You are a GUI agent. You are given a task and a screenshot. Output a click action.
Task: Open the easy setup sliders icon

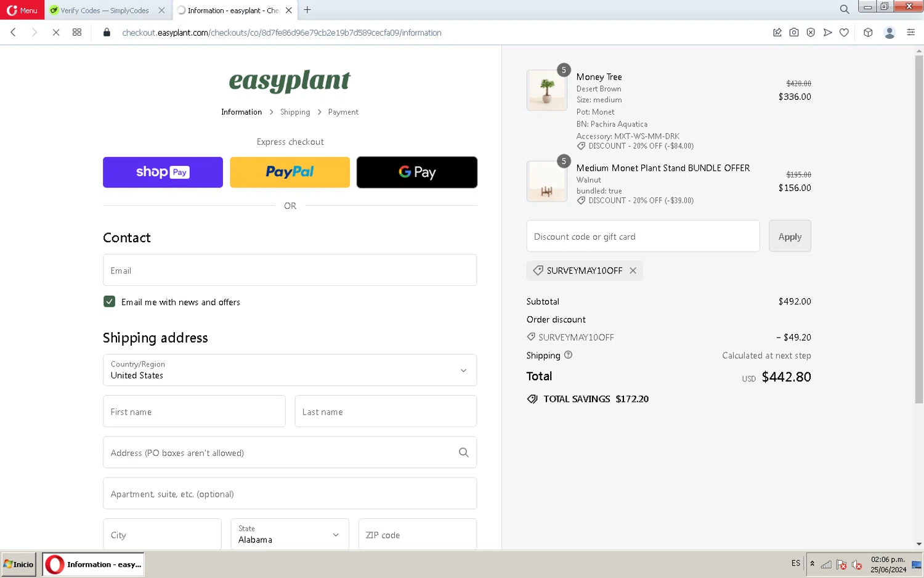[910, 33]
